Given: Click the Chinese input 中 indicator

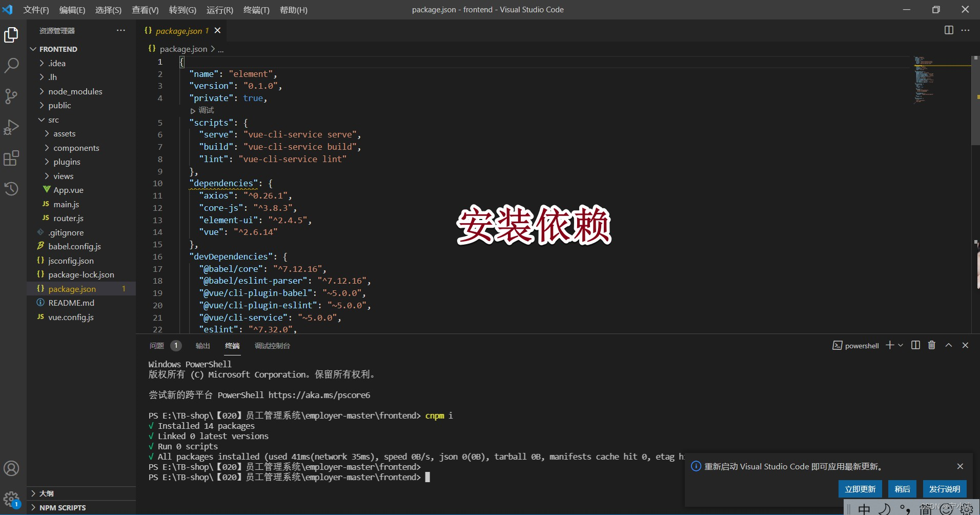Looking at the screenshot, I should [864, 509].
